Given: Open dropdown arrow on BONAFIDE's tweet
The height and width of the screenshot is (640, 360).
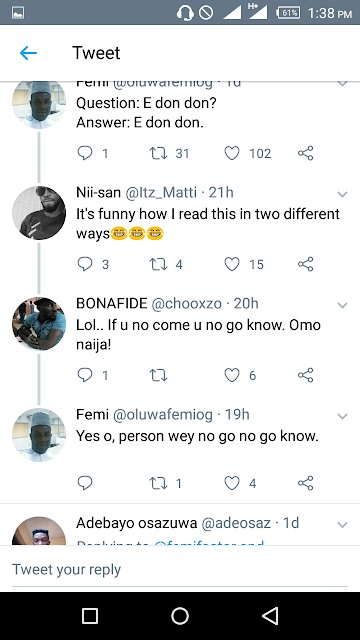Looking at the screenshot, I should tap(342, 305).
